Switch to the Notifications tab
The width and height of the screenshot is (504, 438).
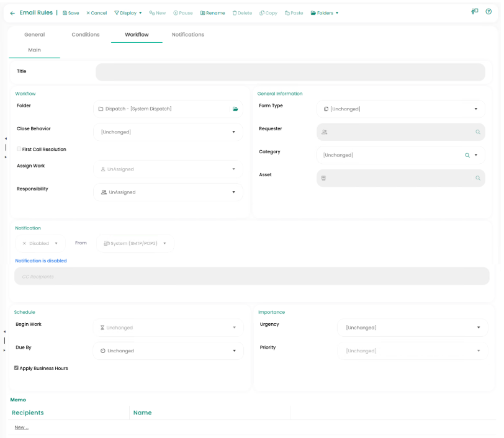[187, 35]
